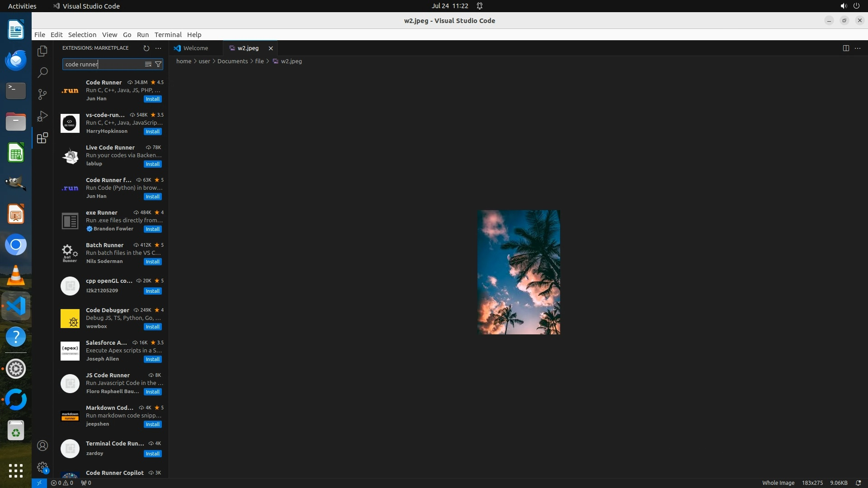The image size is (868, 488).
Task: Install the Code Debugger extension
Action: pyautogui.click(x=152, y=327)
